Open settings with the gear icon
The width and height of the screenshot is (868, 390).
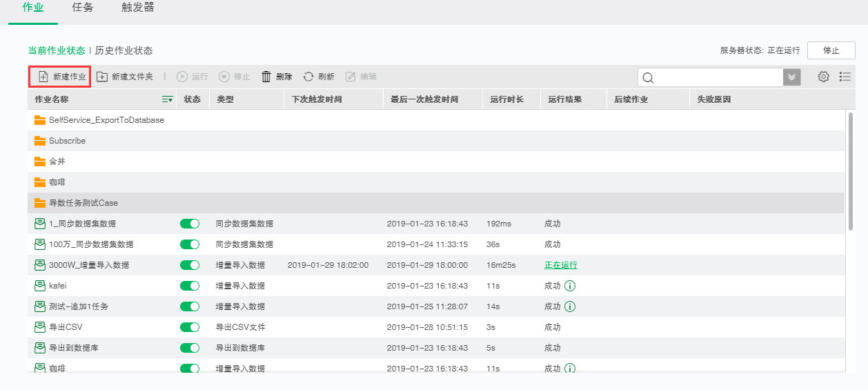pyautogui.click(x=823, y=77)
